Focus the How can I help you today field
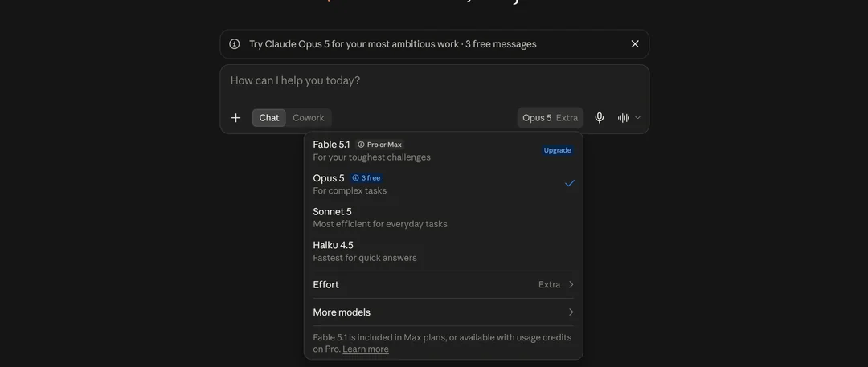The image size is (868, 367). (x=435, y=81)
